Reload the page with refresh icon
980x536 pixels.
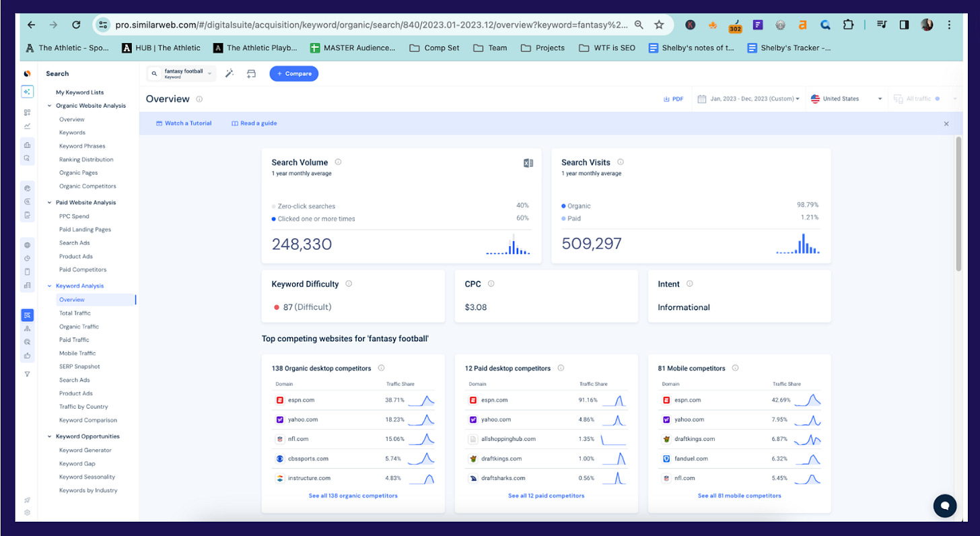click(76, 25)
